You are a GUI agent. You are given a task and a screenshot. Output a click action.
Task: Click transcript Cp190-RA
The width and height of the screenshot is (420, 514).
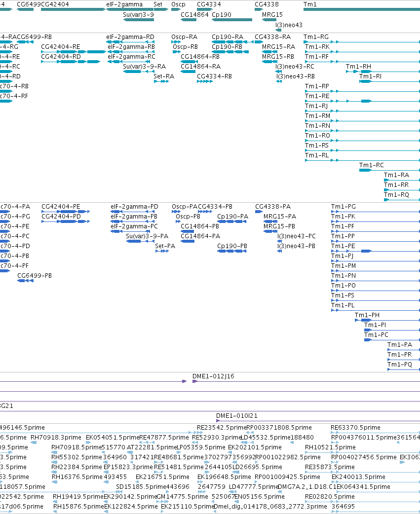coord(228,37)
